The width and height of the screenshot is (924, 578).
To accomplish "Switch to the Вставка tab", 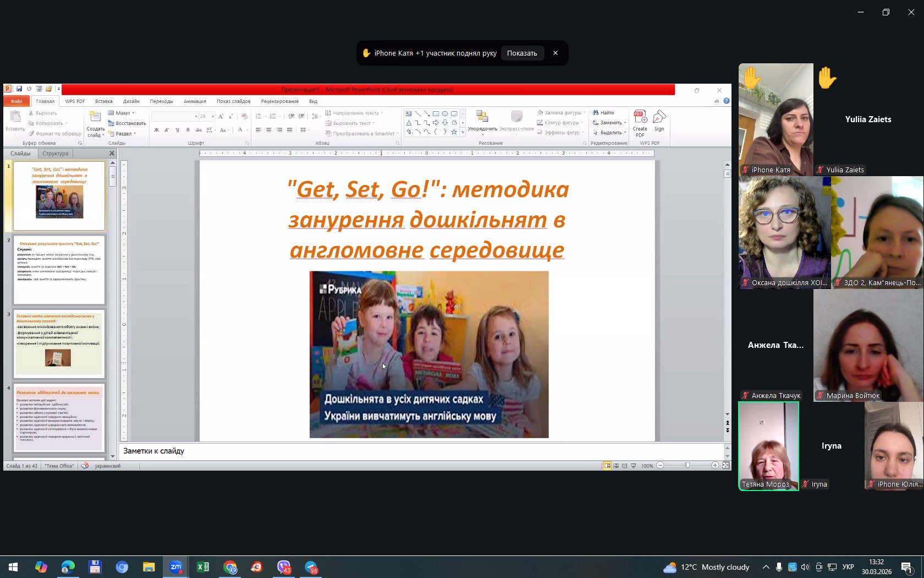I will tap(103, 101).
